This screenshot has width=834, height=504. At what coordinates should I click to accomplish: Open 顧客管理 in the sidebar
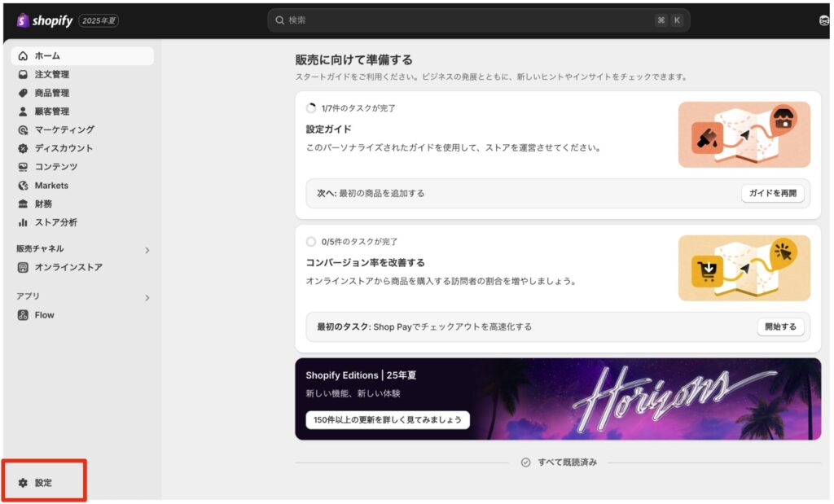(x=82, y=112)
